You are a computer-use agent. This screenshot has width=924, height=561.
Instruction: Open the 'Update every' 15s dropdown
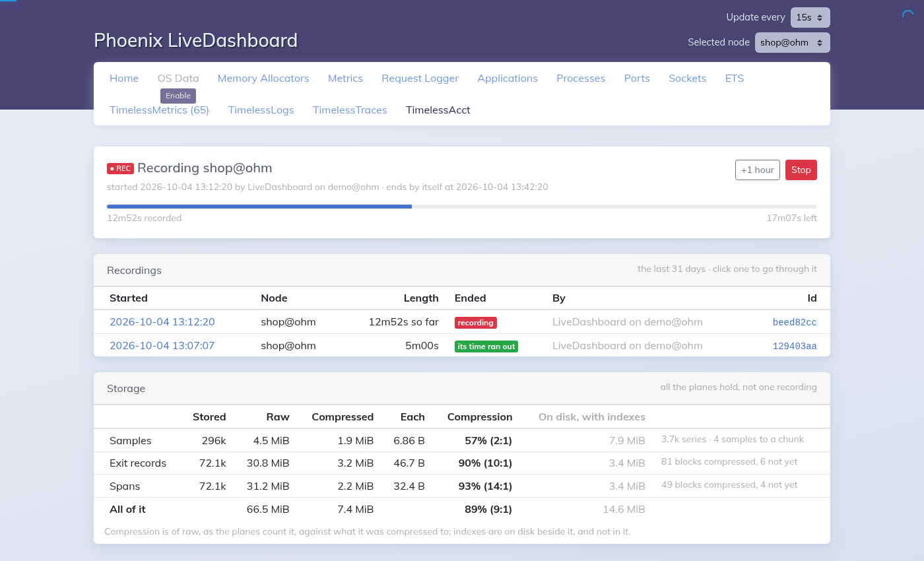(x=810, y=17)
